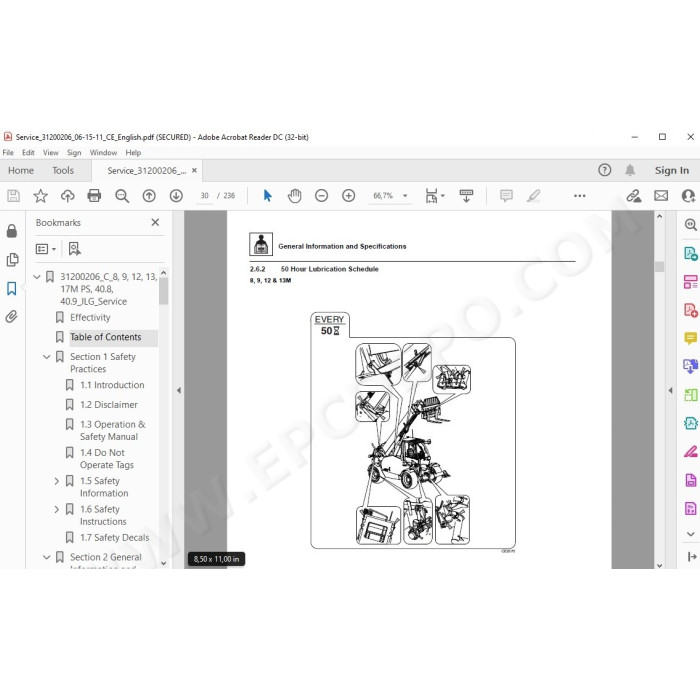Select the highlight pen tool
Screen dimensions: 700x700
point(533,196)
